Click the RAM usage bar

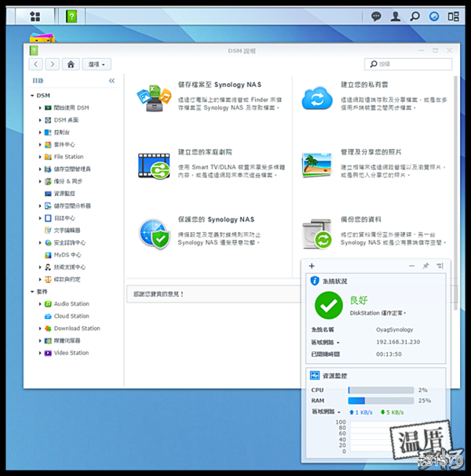point(381,401)
